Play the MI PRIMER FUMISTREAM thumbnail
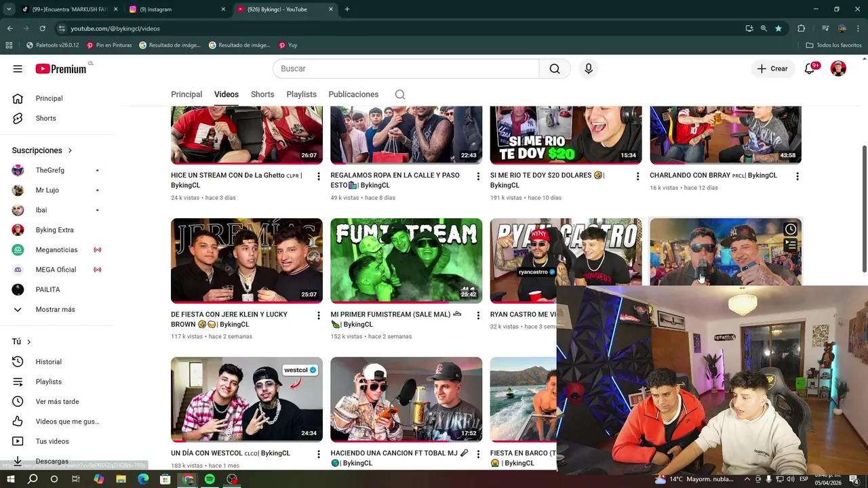 406,260
